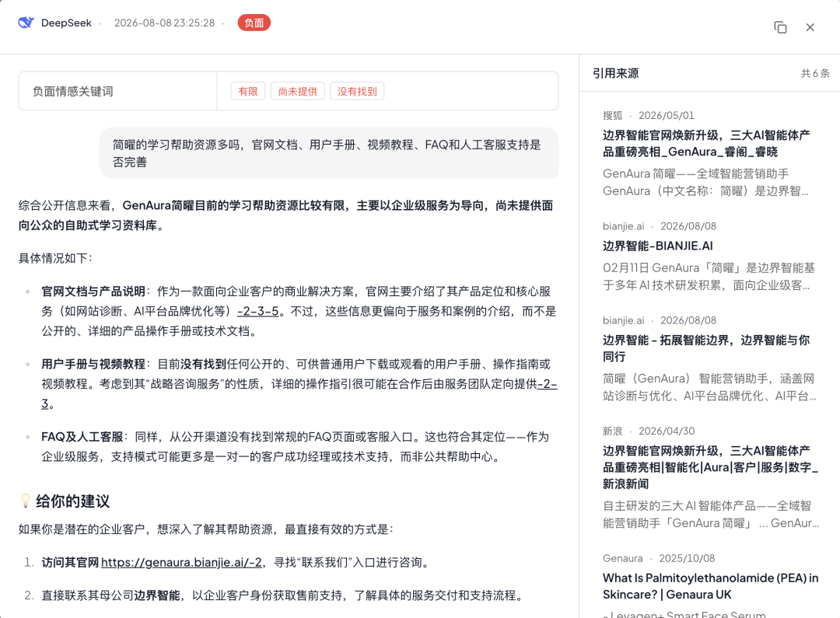Open source titled 边界智能-BIANJIE.AI
This screenshot has width=840, height=618.
pos(657,246)
